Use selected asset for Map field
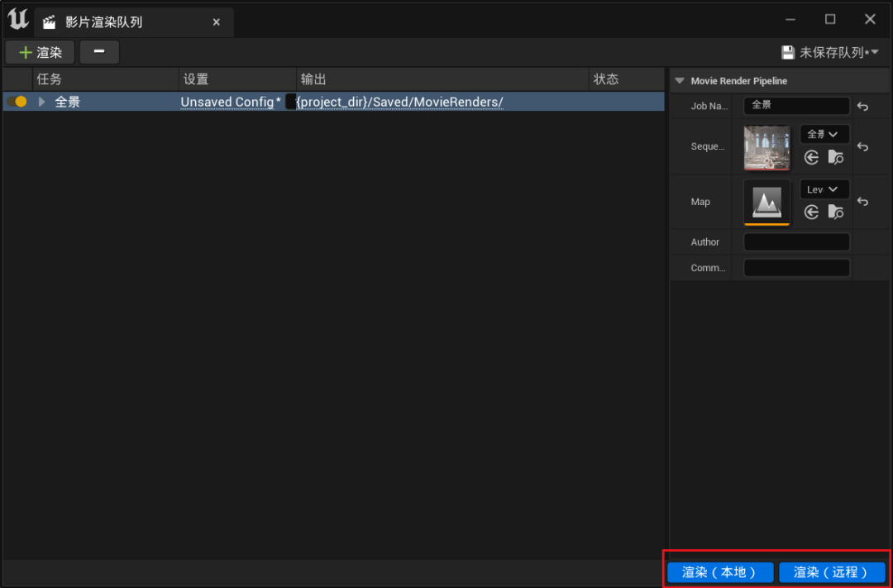This screenshot has height=588, width=893. coord(812,213)
